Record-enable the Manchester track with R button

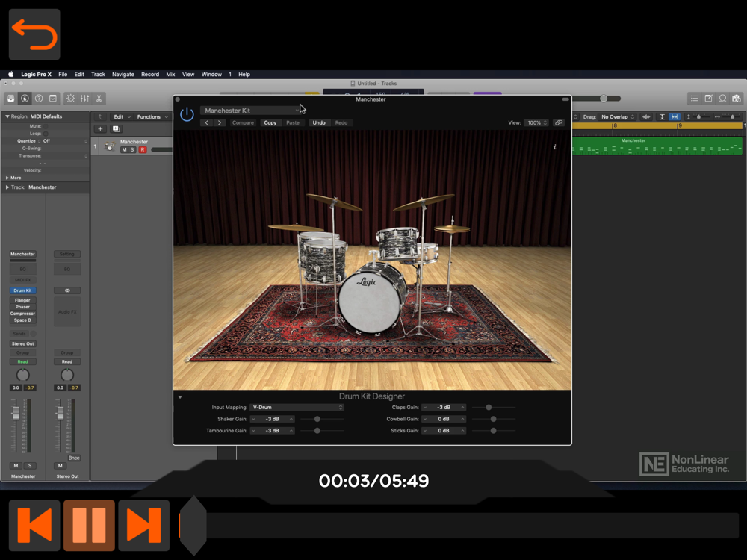pyautogui.click(x=143, y=149)
